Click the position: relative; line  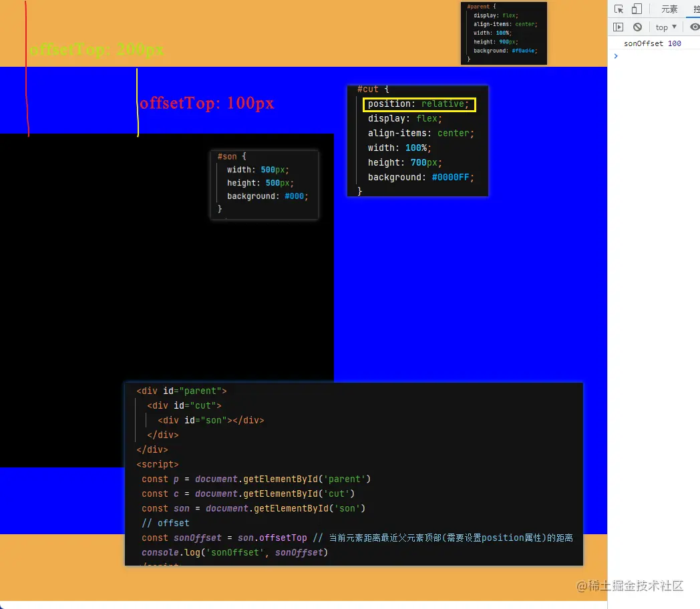pos(419,104)
